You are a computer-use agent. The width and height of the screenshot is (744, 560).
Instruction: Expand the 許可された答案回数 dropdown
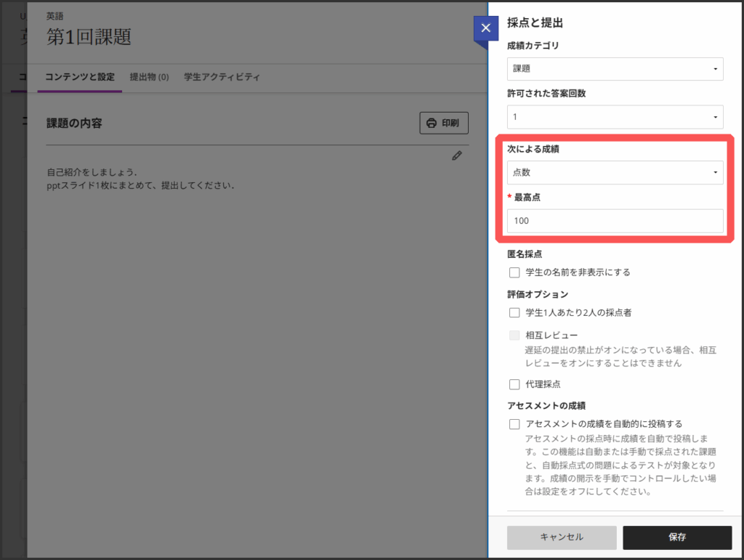(615, 116)
